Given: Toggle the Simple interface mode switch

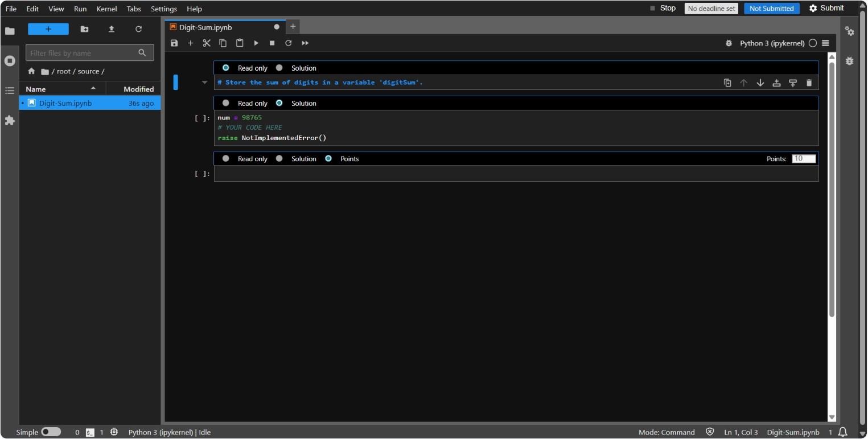Looking at the screenshot, I should [51, 432].
